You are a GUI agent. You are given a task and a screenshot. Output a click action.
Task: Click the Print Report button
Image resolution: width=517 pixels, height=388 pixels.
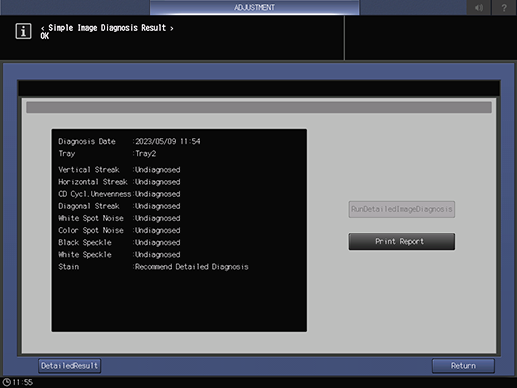pyautogui.click(x=402, y=241)
